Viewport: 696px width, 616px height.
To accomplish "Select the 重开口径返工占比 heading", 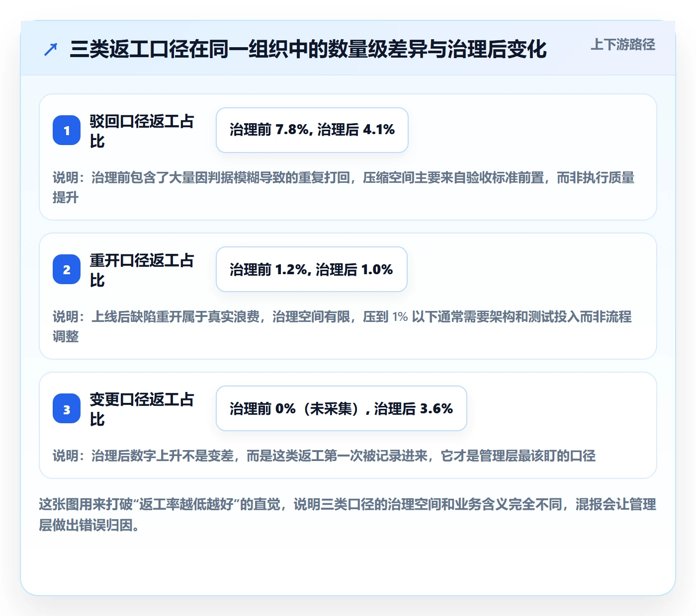I will (x=142, y=270).
